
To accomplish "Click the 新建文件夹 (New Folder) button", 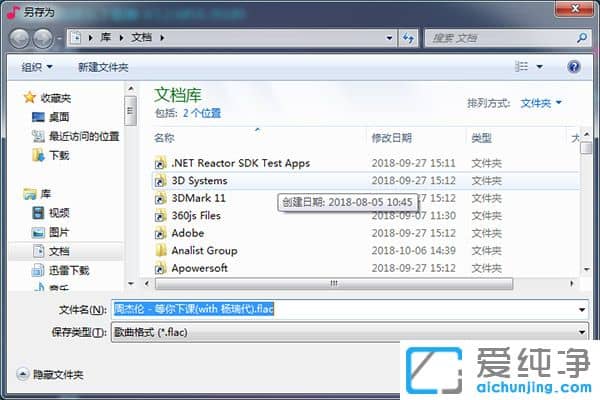I will pos(103,67).
